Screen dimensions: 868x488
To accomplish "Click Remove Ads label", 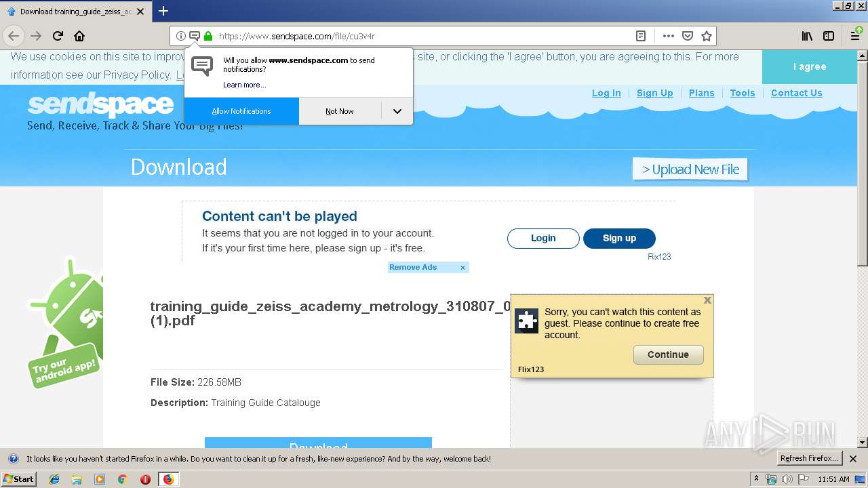I will [413, 267].
